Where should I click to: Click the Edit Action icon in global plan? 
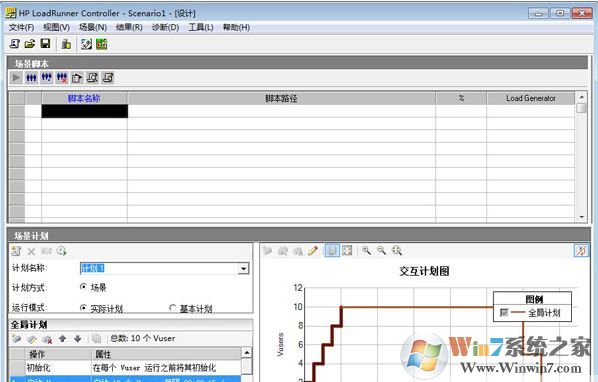[32, 339]
